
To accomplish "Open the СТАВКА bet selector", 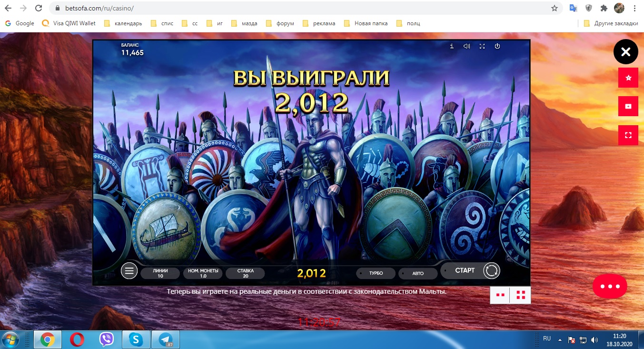I will [x=245, y=273].
